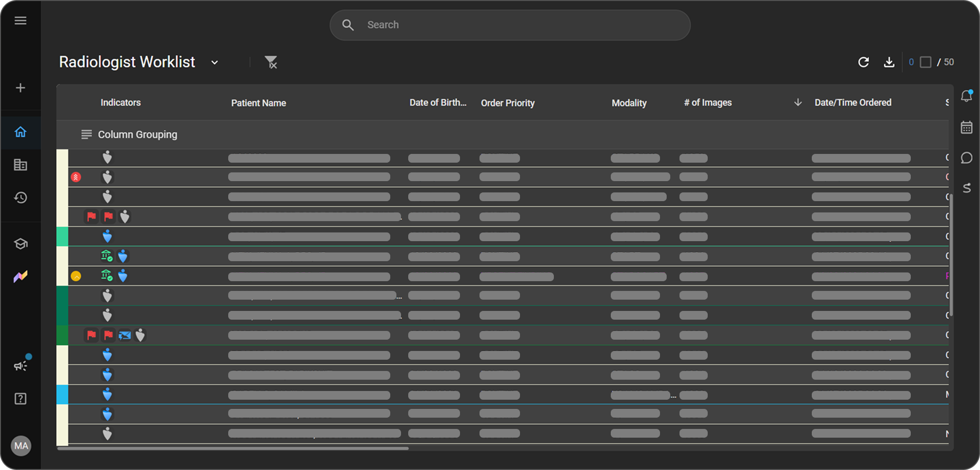Image resolution: width=980 pixels, height=470 pixels.
Task: Click the yellow circle status indicator
Action: coord(76,276)
